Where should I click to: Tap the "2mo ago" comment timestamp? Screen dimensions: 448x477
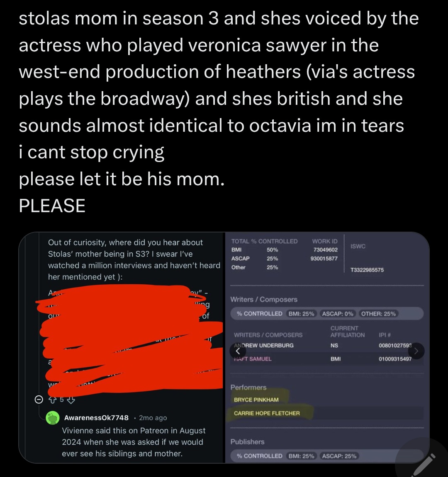coord(153,418)
